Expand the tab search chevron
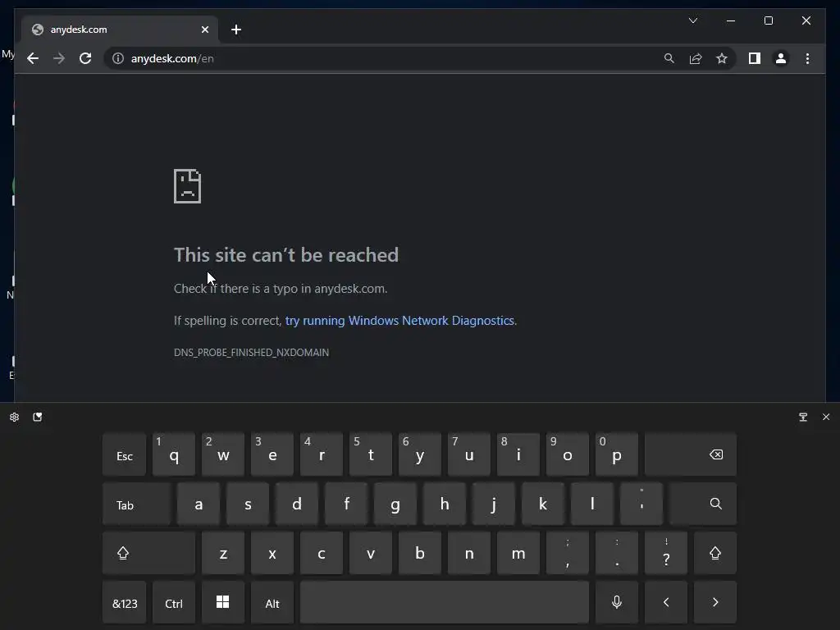This screenshot has height=630, width=840. (x=693, y=21)
